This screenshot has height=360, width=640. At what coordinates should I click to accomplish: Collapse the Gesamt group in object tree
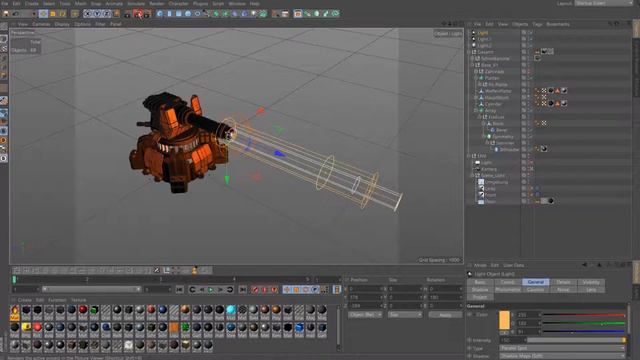pos(469,52)
